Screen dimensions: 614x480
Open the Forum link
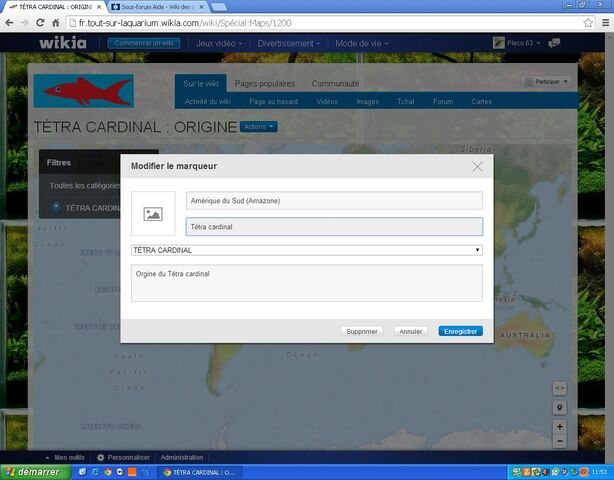point(443,101)
